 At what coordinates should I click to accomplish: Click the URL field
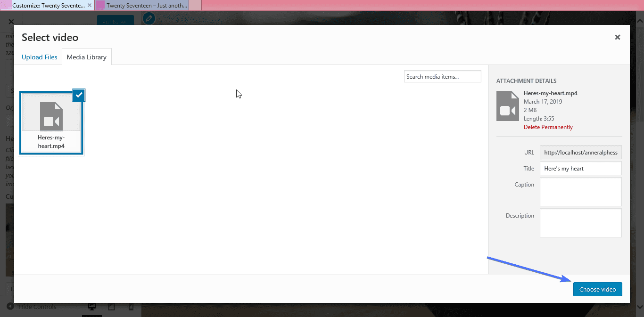580,153
